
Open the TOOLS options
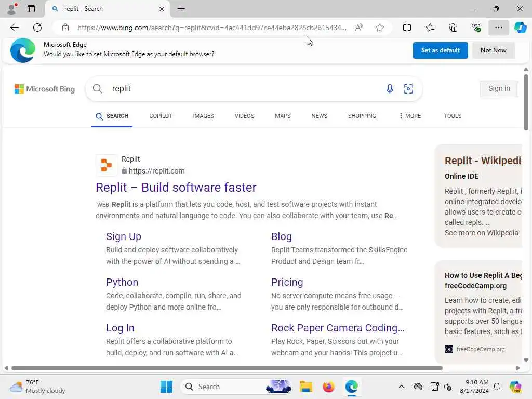coord(453,116)
